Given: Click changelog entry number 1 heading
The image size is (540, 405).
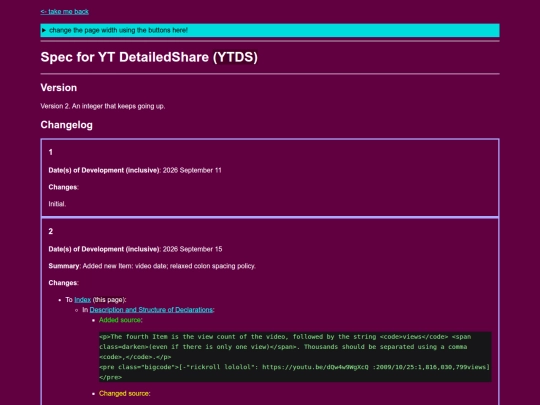Looking at the screenshot, I should click(51, 152).
